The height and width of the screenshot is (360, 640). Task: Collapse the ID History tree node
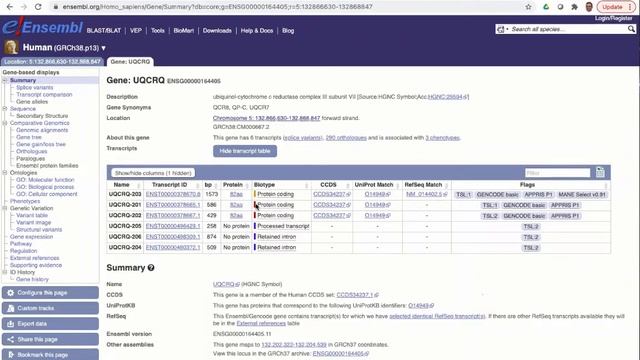tap(5, 272)
